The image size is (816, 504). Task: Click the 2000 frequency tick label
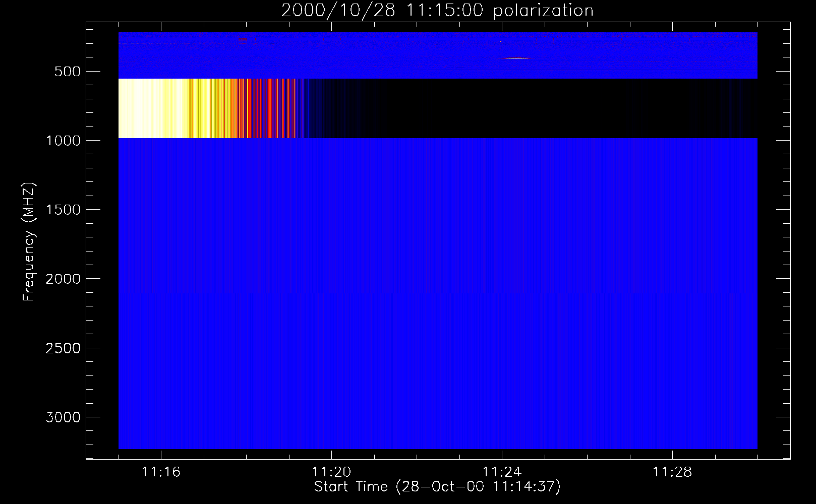click(x=63, y=279)
